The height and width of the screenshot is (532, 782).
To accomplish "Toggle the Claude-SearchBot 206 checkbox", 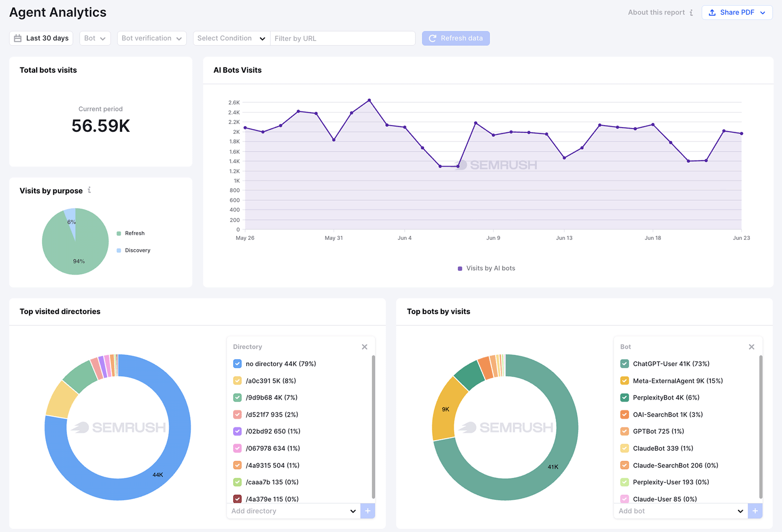I will point(625,465).
